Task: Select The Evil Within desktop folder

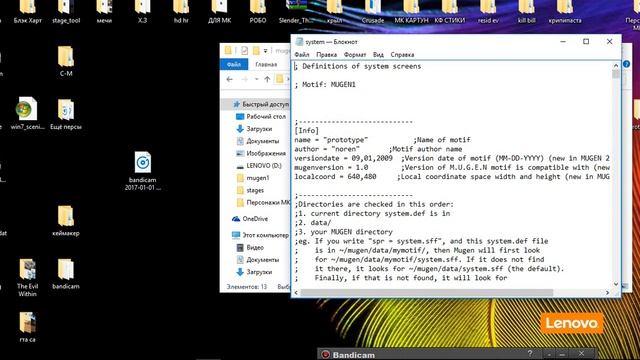Action: click(x=27, y=277)
